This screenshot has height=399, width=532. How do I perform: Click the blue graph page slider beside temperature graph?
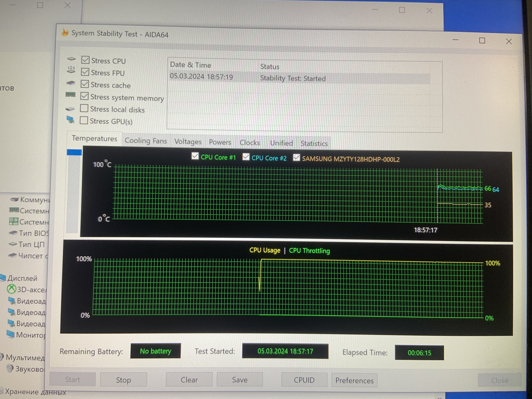point(74,152)
